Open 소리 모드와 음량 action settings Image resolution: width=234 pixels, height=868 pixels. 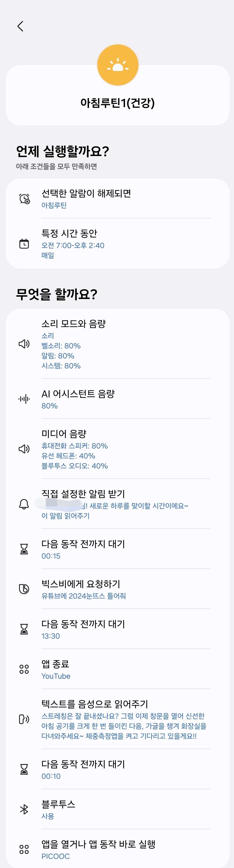74,324
